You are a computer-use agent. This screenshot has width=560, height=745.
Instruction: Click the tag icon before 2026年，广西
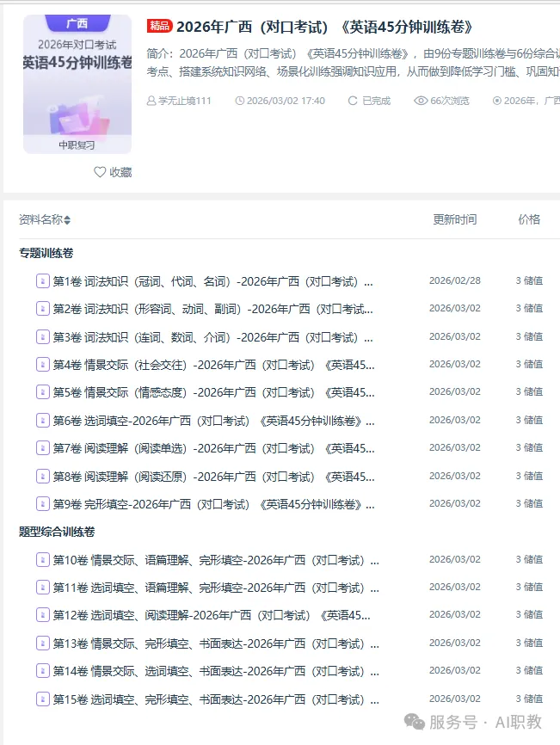click(497, 101)
